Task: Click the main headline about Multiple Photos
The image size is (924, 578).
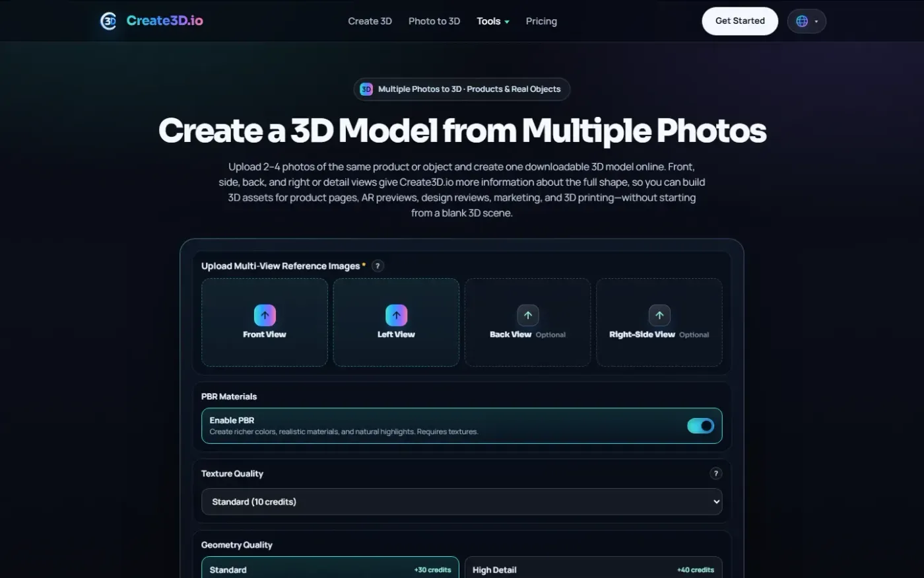Action: tap(462, 130)
